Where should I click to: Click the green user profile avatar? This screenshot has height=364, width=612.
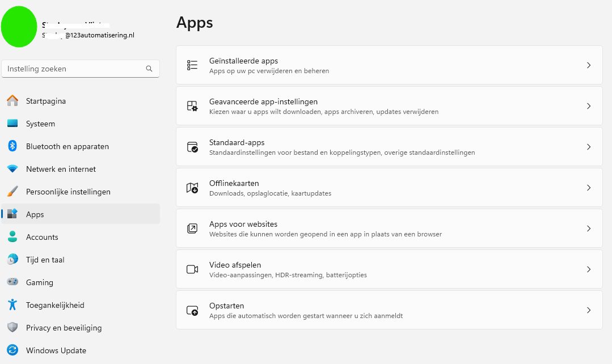(19, 26)
